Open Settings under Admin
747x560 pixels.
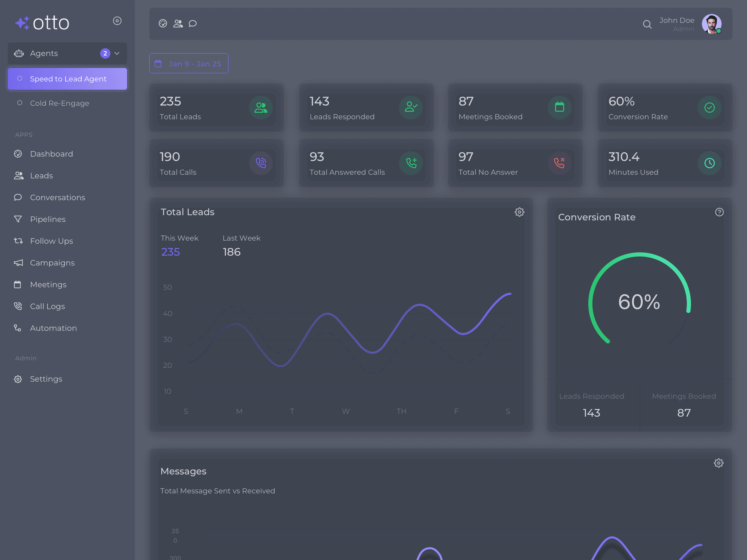[46, 379]
